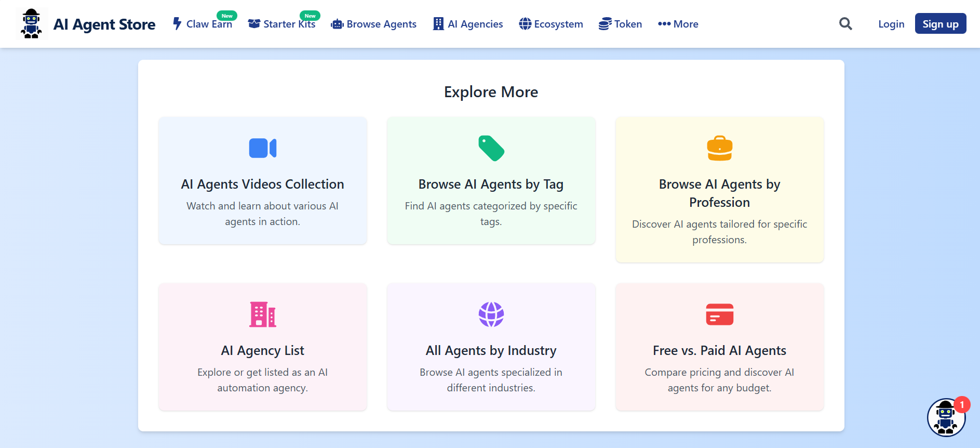The width and height of the screenshot is (980, 448).
Task: Click the search magnifying glass icon
Action: (x=845, y=24)
